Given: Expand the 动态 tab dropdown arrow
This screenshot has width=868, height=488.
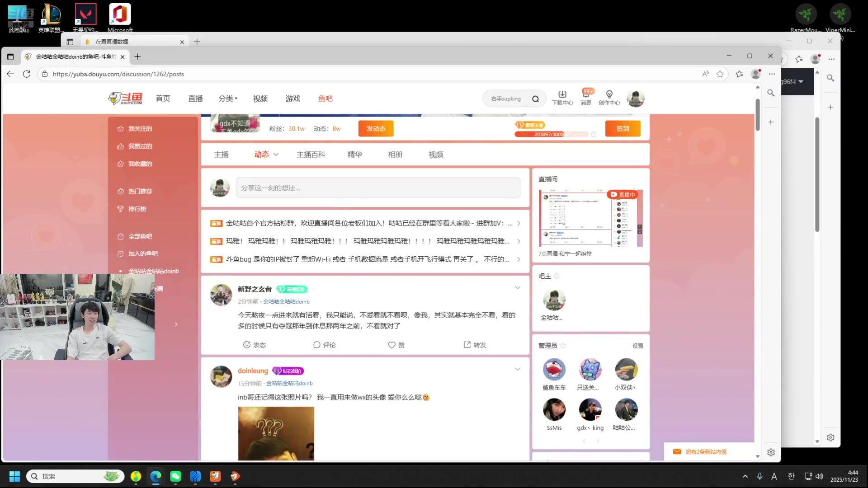Looking at the screenshot, I should point(276,154).
